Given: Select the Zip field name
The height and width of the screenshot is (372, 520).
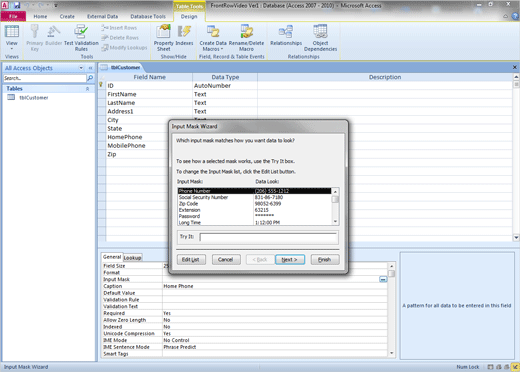Looking at the screenshot, I should (x=112, y=154).
